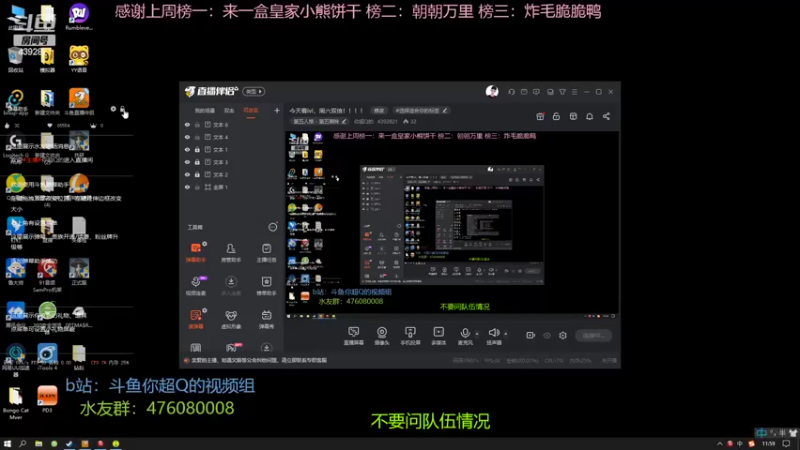800x450 pixels.
Task: Open the mail envelope icon in title bar
Action: (x=524, y=92)
